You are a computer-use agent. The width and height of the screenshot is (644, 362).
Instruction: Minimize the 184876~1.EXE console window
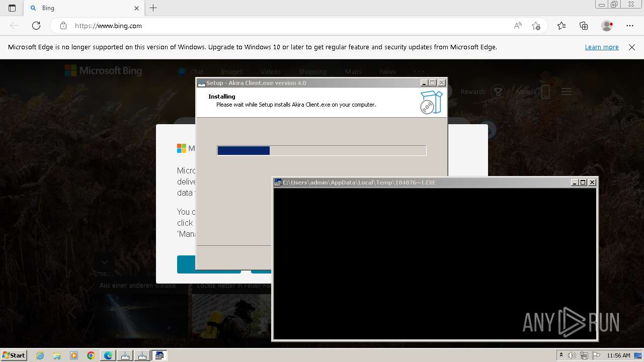coord(575,183)
